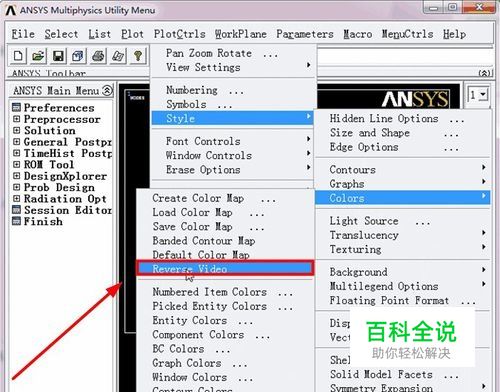Viewport: 500px width, 392px height.
Task: Choose Light Source entry
Action: (403, 221)
